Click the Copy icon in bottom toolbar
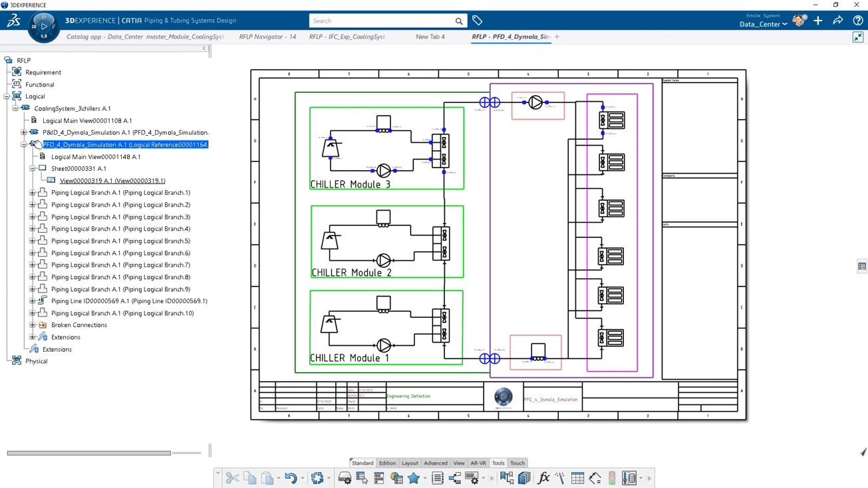The width and height of the screenshot is (868, 488). tap(250, 478)
